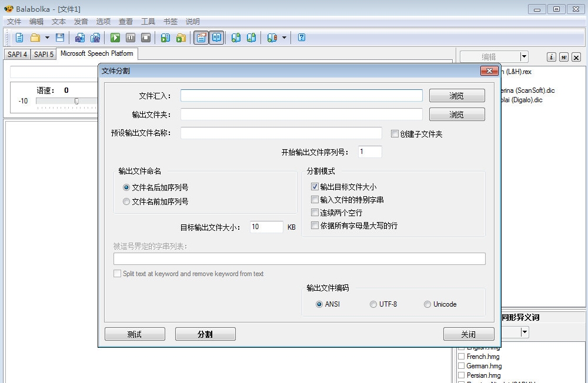Open the 工具 menu
The image size is (588, 383).
[148, 21]
